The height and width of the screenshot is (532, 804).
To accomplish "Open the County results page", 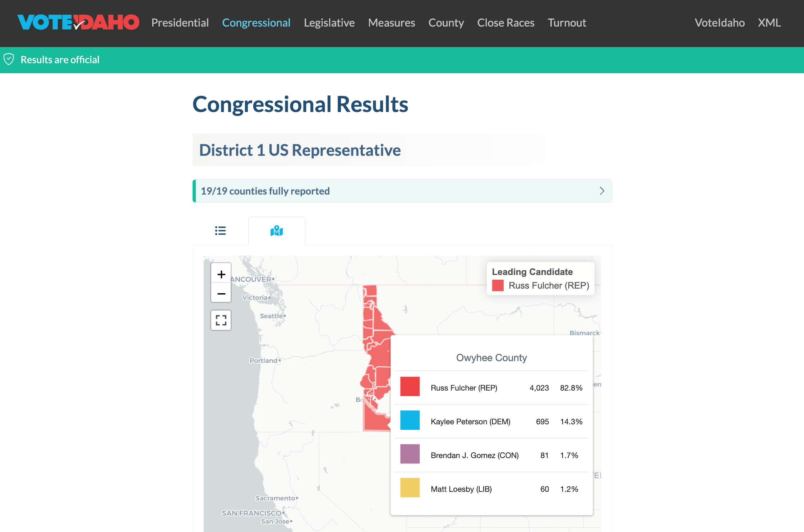I will coord(446,23).
